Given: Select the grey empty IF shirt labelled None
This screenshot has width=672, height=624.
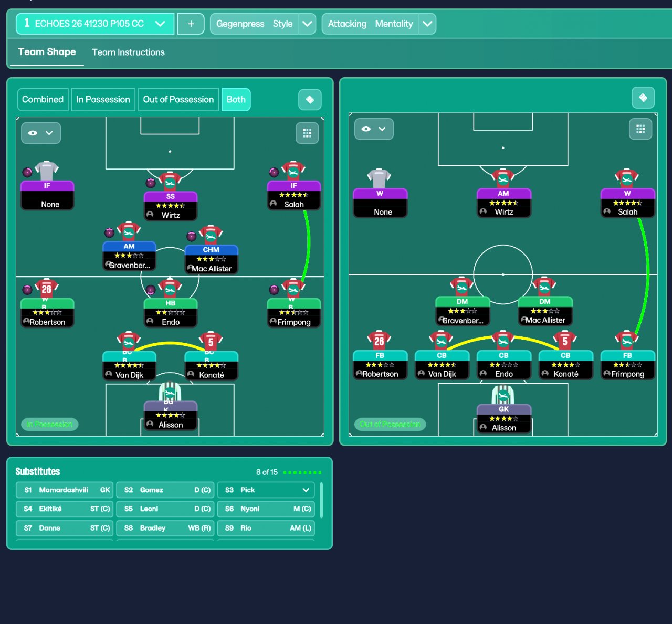Looking at the screenshot, I should pos(47,171).
